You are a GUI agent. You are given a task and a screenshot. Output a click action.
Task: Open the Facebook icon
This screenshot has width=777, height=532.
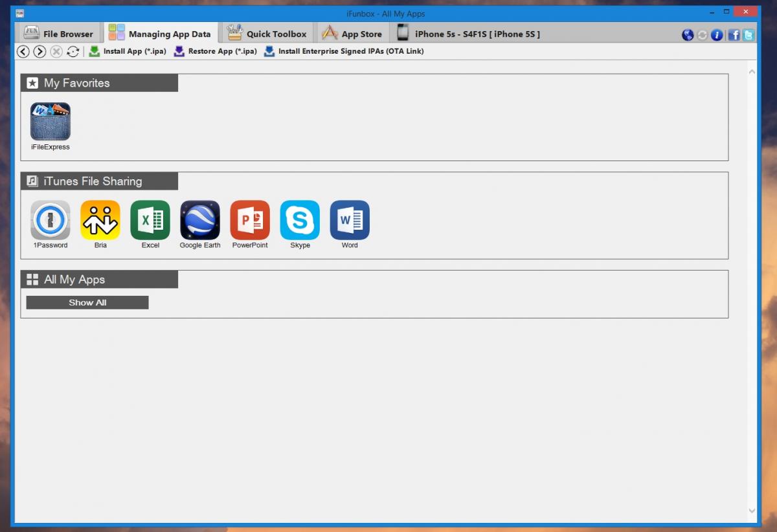(734, 35)
